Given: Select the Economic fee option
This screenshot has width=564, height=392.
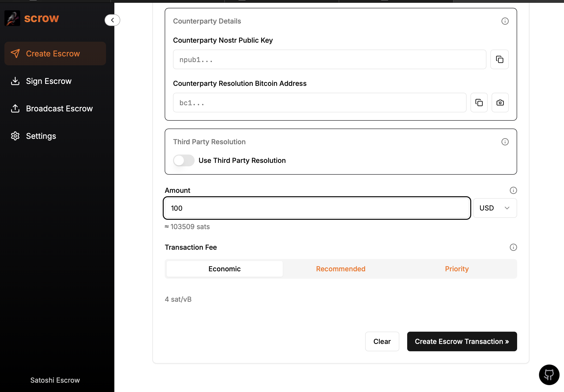Looking at the screenshot, I should (224, 269).
